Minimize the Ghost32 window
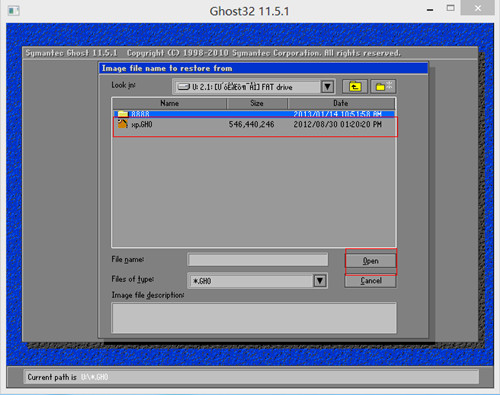 pyautogui.click(x=430, y=9)
